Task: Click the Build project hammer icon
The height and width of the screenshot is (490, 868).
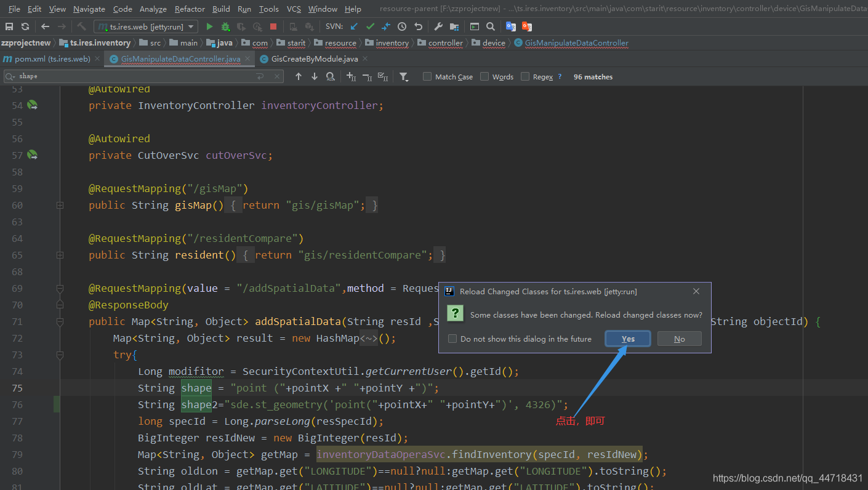Action: click(82, 26)
